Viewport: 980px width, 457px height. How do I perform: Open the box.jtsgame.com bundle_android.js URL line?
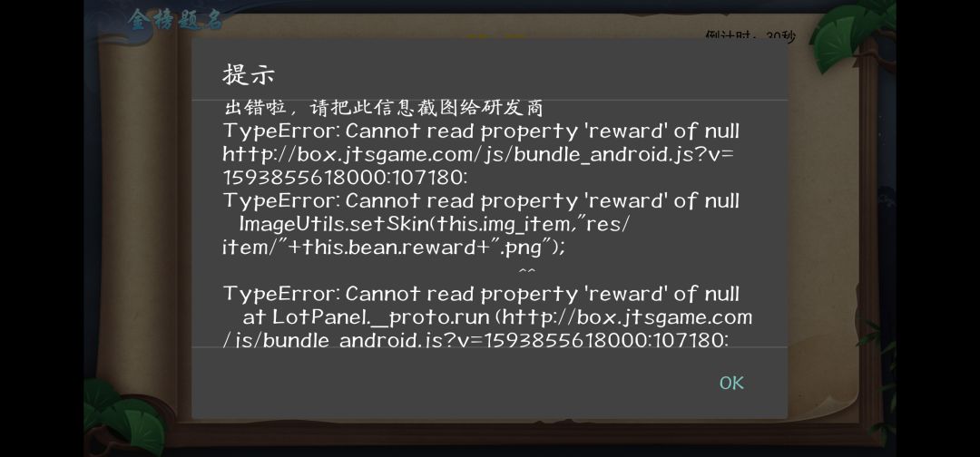[478, 155]
